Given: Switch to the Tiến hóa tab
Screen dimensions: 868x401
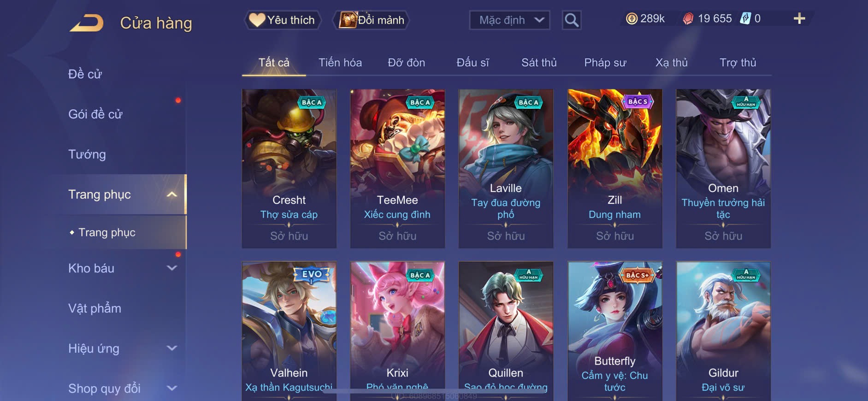Looking at the screenshot, I should [x=340, y=63].
